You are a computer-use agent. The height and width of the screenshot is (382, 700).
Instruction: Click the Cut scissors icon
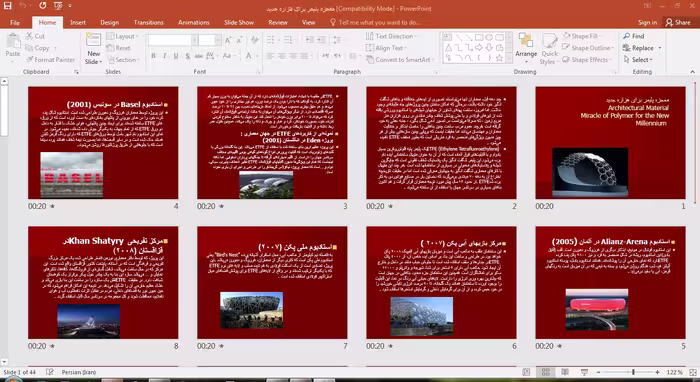29,36
